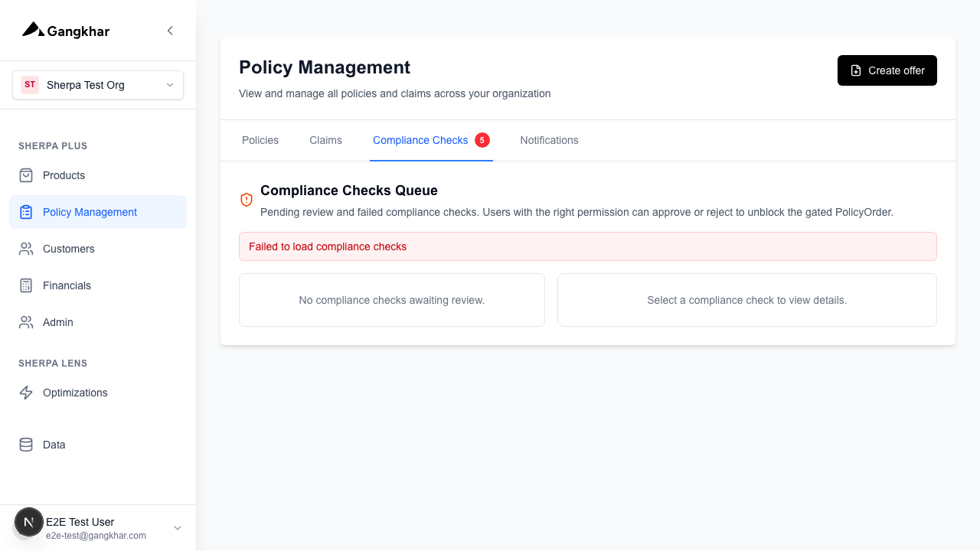
Task: Click the Policy Management clipboard icon
Action: pyautogui.click(x=26, y=212)
